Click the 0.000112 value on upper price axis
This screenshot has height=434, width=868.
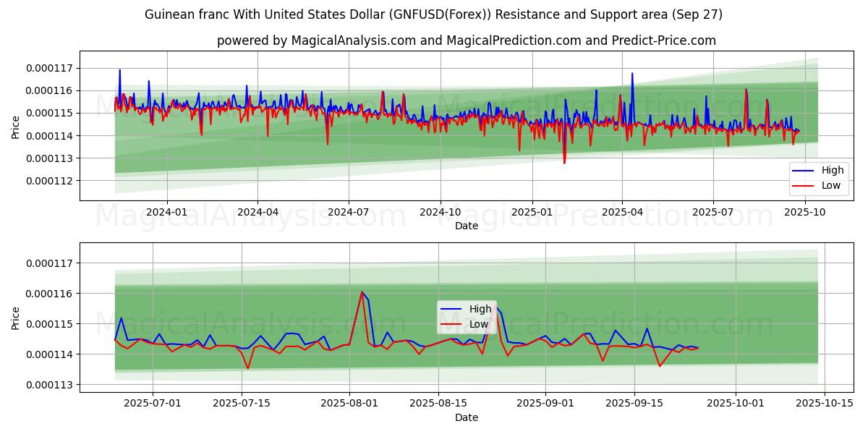point(51,181)
